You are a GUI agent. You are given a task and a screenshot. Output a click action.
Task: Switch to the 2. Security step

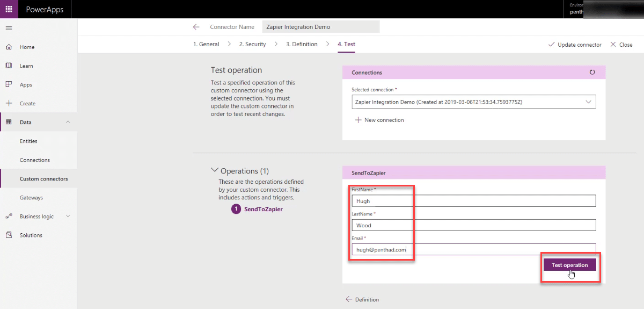click(x=252, y=45)
